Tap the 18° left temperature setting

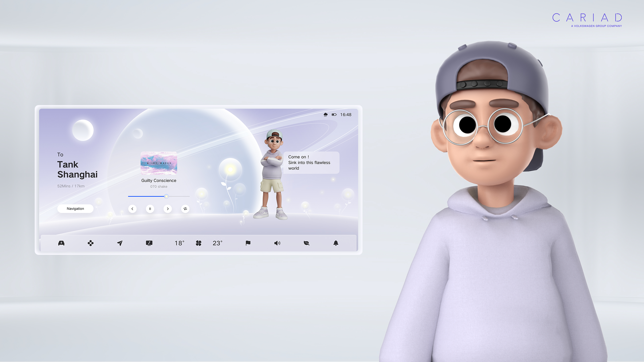click(x=179, y=243)
